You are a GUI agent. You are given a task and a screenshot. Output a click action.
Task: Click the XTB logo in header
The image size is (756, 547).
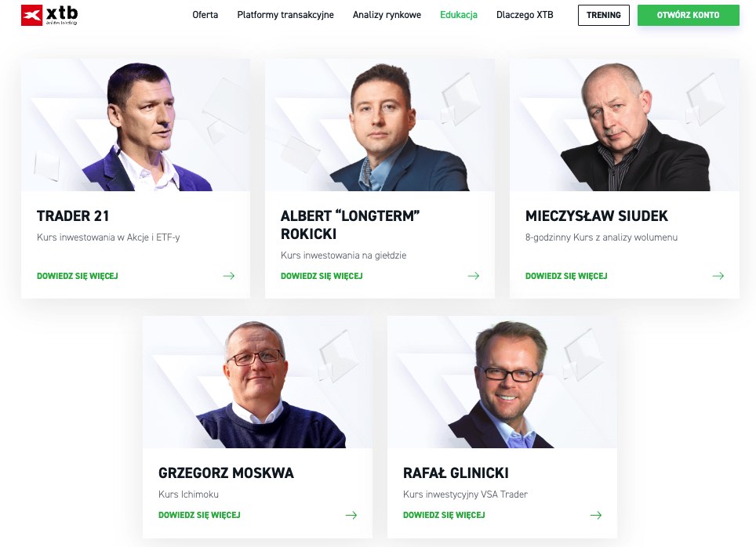(x=49, y=15)
